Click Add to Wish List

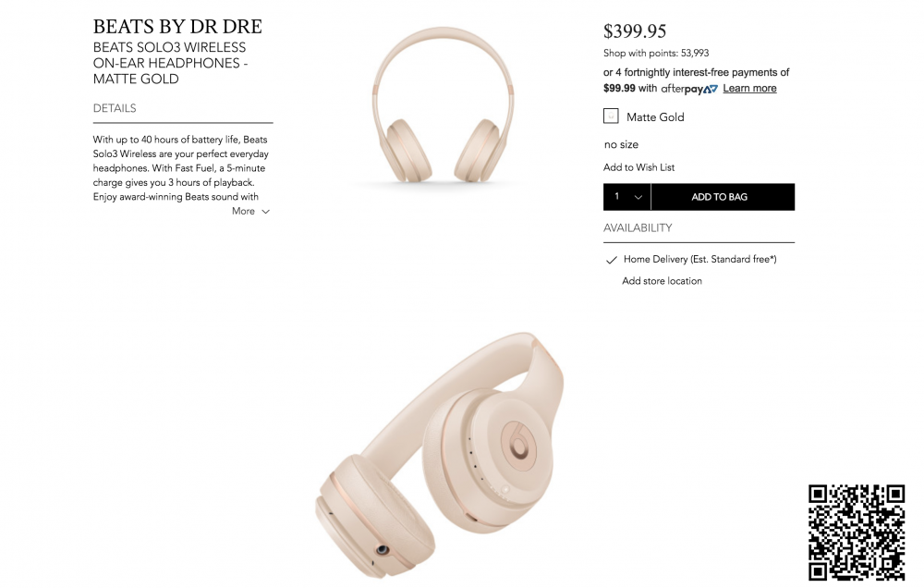(638, 167)
